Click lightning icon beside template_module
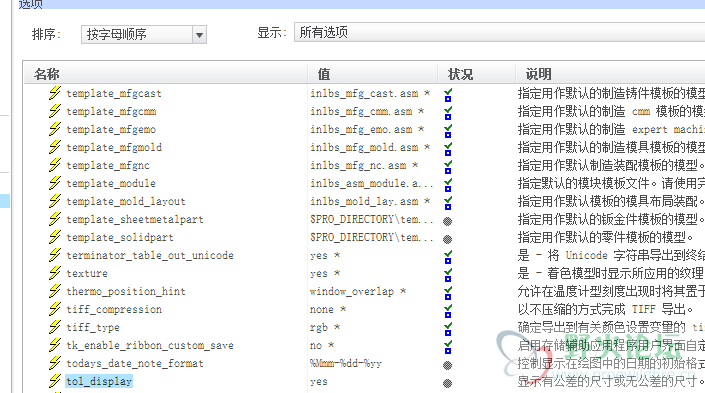The width and height of the screenshot is (705, 393). tap(55, 183)
